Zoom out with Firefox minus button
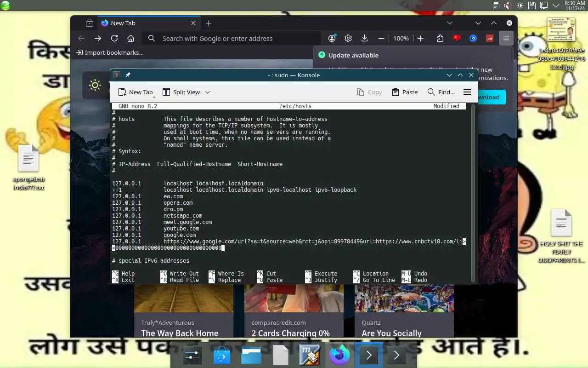This screenshot has width=588, height=368. [381, 39]
